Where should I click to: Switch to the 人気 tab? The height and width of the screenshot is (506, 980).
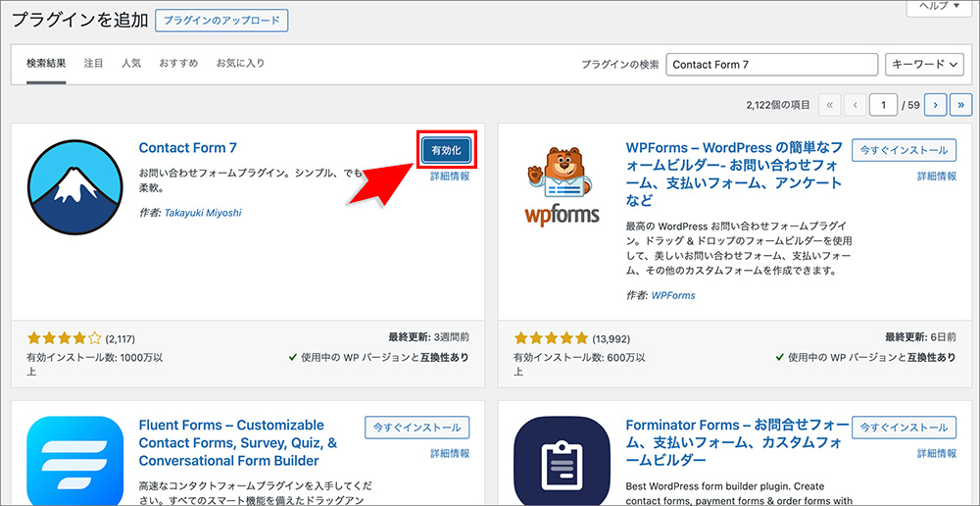click(131, 63)
